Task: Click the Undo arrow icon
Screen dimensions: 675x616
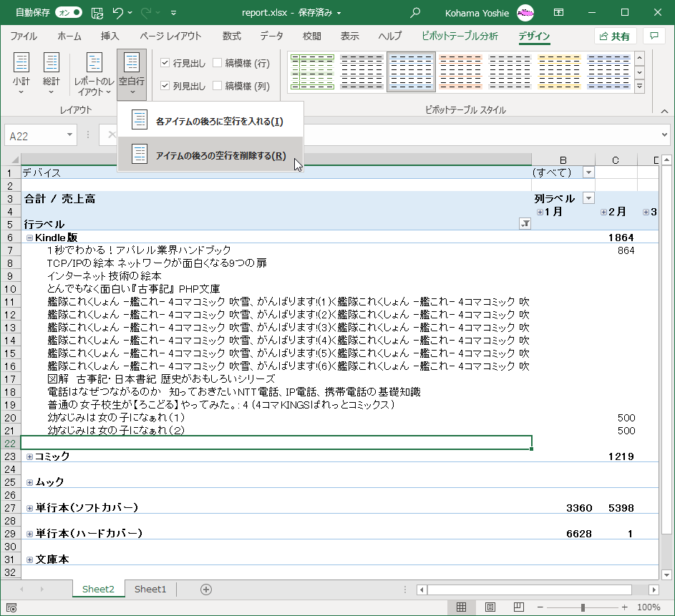Action: pyautogui.click(x=117, y=13)
